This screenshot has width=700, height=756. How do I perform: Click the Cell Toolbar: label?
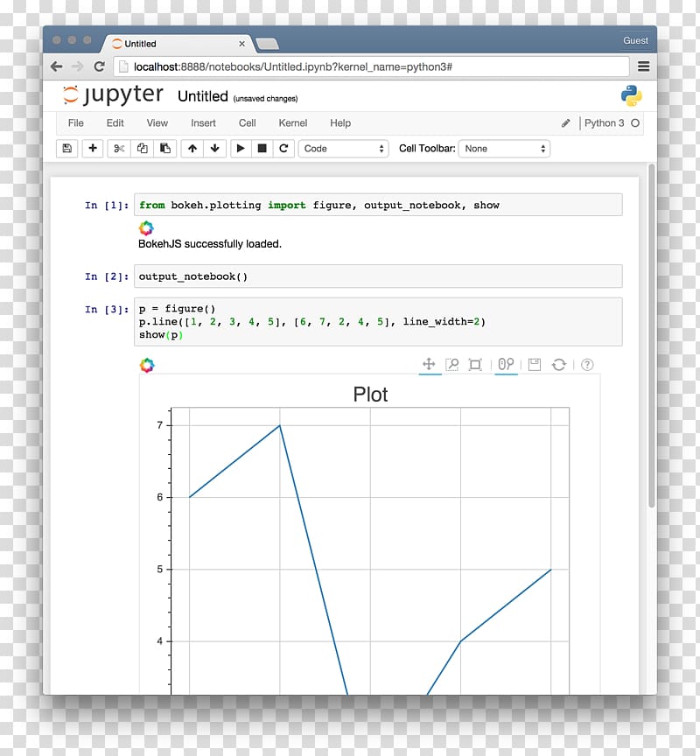click(x=427, y=149)
